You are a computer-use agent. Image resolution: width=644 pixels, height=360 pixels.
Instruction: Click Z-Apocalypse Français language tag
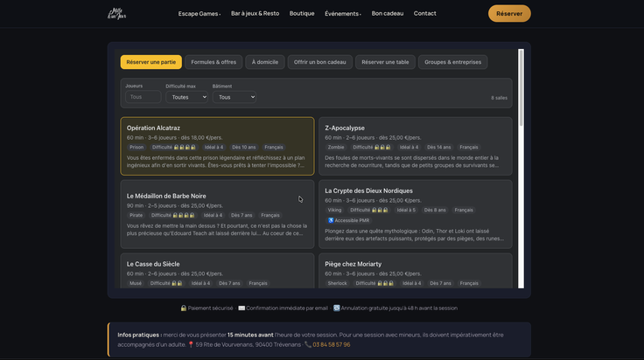[x=469, y=147]
